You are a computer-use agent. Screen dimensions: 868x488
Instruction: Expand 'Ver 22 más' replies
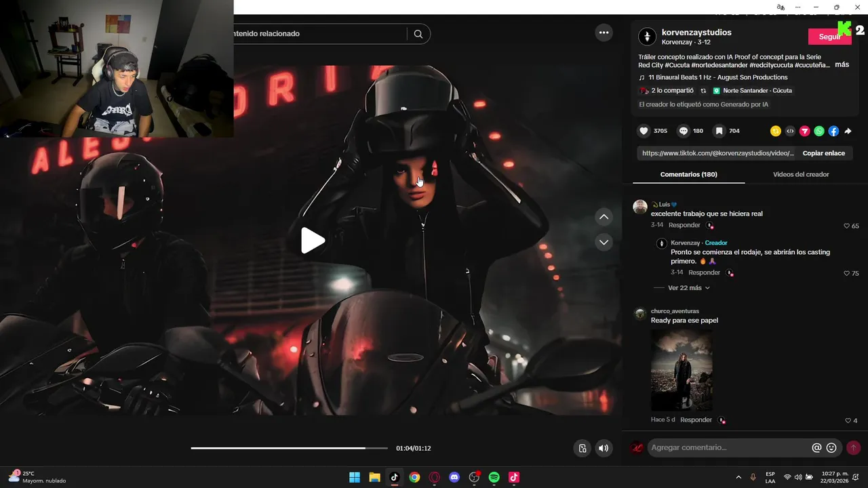(x=688, y=288)
